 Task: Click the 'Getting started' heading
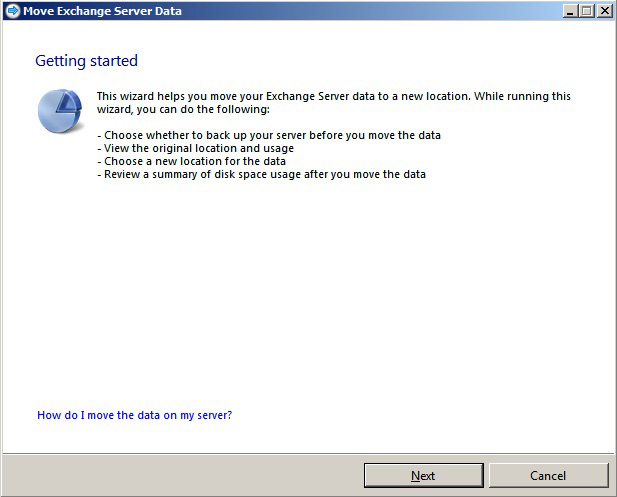click(x=86, y=61)
